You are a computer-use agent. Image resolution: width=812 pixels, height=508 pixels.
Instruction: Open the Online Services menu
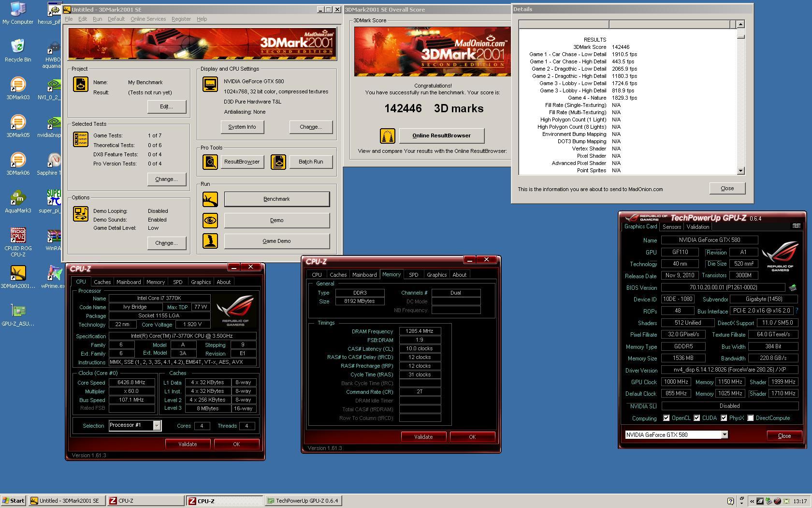(148, 19)
